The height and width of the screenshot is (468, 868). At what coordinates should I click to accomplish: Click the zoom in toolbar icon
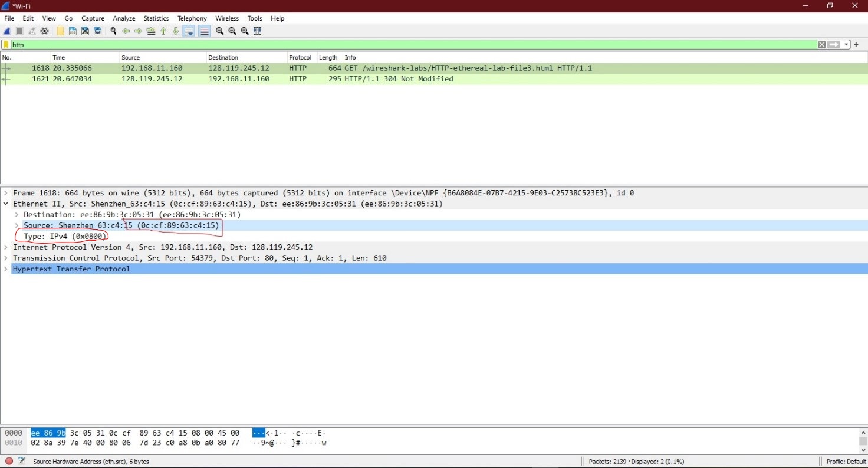click(x=220, y=31)
